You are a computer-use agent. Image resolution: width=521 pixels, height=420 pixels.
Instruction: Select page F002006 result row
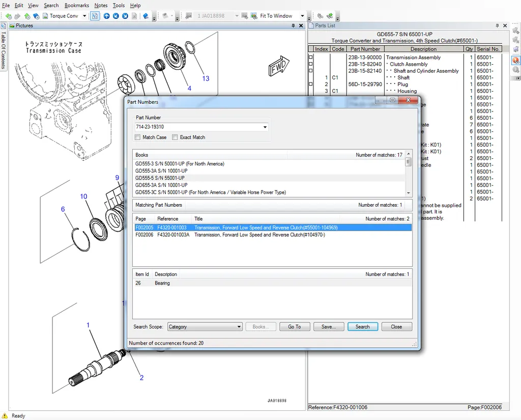(x=273, y=235)
